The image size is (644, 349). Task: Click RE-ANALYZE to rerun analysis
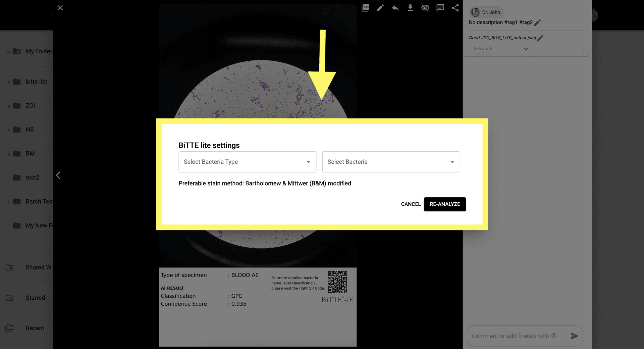coord(445,204)
